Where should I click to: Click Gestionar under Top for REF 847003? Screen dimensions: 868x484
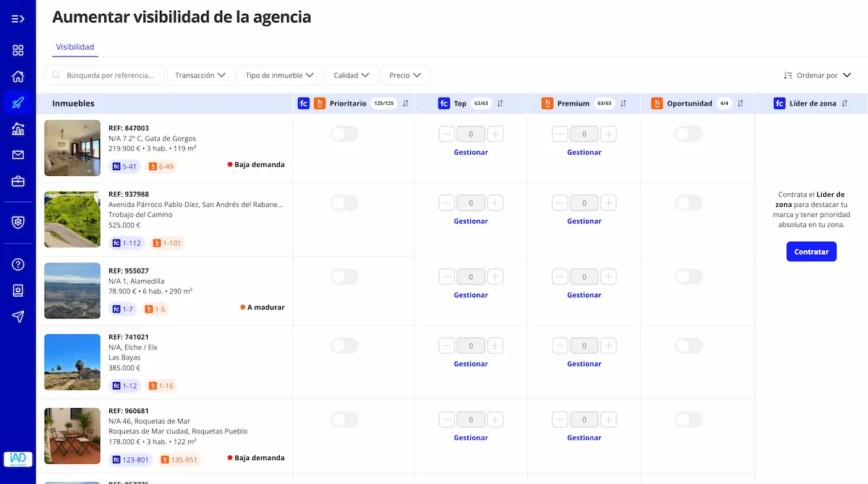coord(471,153)
